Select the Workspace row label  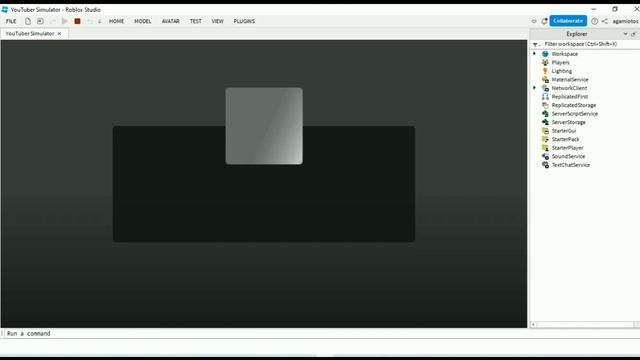pos(564,54)
